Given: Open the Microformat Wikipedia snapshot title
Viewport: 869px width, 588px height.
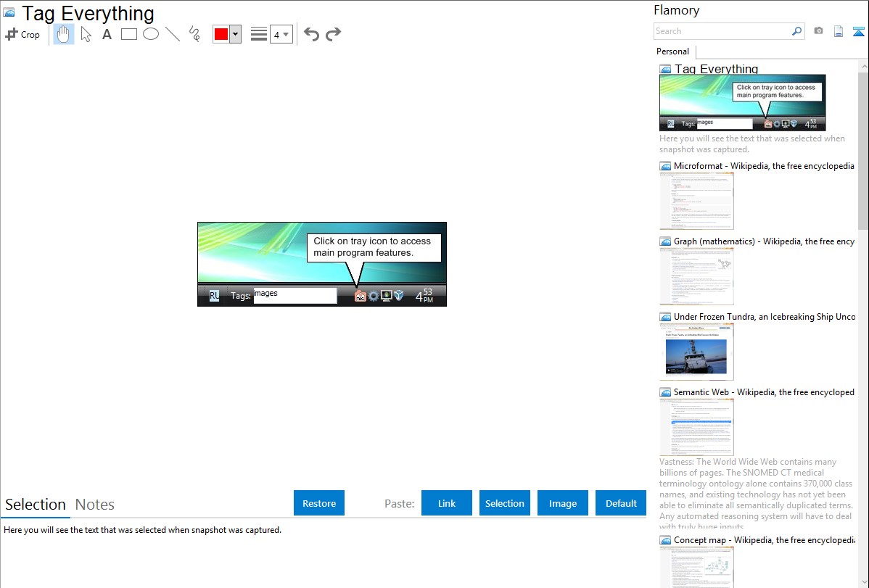Looking at the screenshot, I should [764, 166].
